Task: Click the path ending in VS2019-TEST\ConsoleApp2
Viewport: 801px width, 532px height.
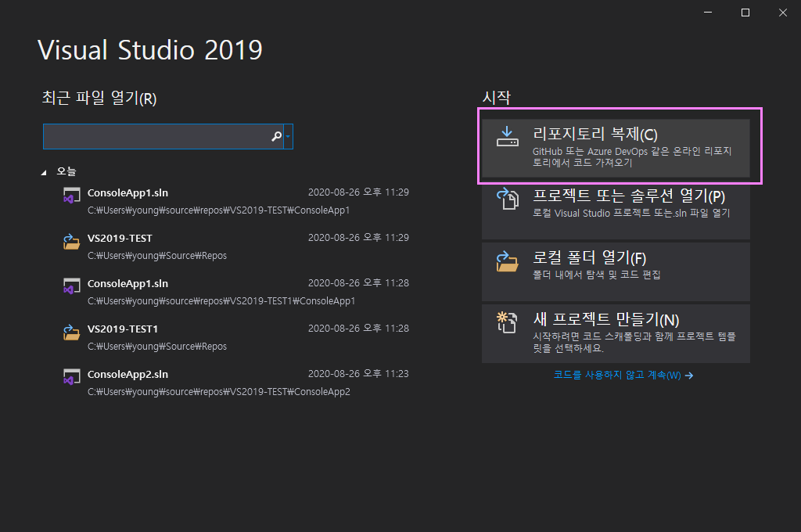Action: point(219,392)
